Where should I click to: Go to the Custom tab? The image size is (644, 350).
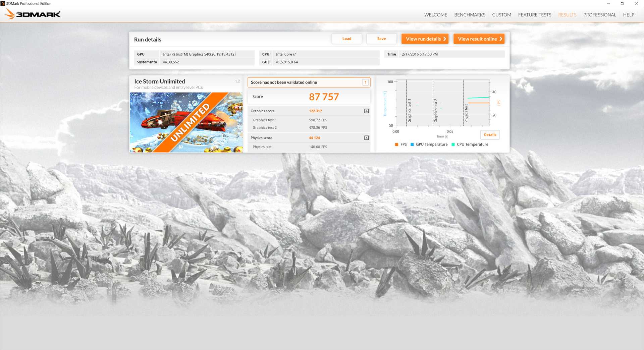(501, 15)
